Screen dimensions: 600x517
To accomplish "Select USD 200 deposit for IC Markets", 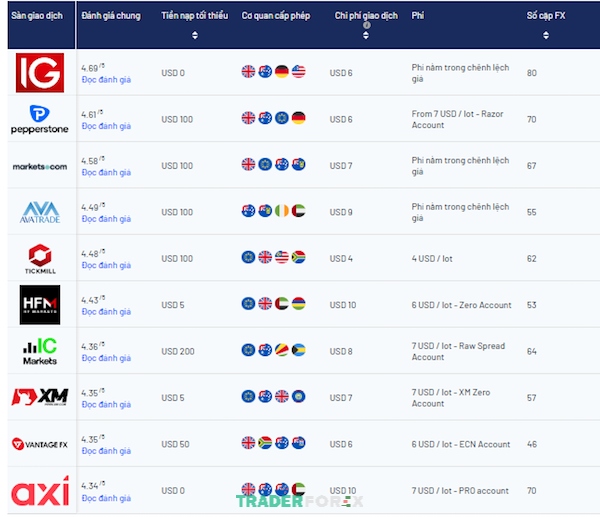I will (178, 351).
